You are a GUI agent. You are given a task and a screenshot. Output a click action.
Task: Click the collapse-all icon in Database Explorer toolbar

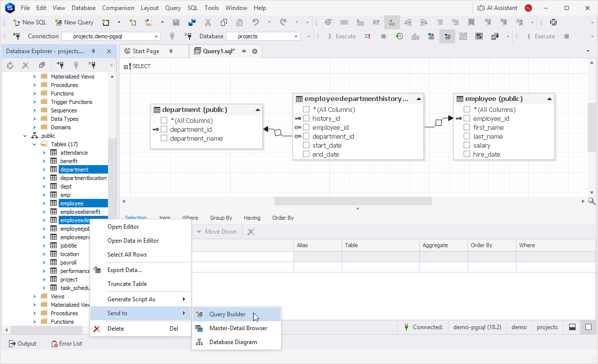(42, 65)
